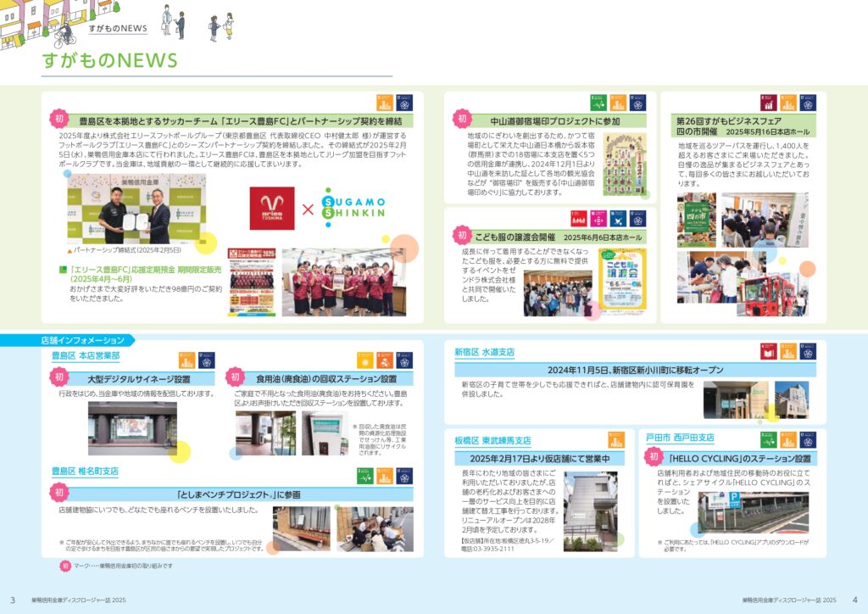Viewport: 868px width, 614px height.
Task: Click the yellow SDG 7 sun icon above 食用油 heading
Action: (364, 360)
